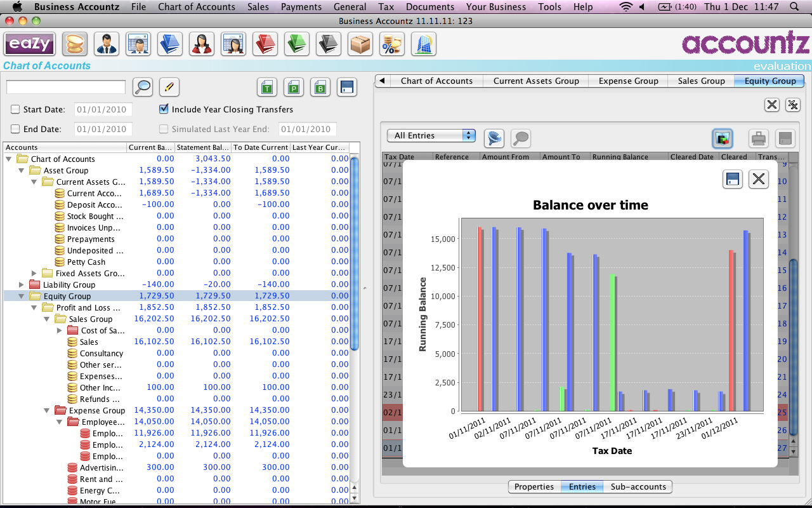Screen dimensions: 812x508
Task: Click the green B report icon
Action: click(x=320, y=88)
